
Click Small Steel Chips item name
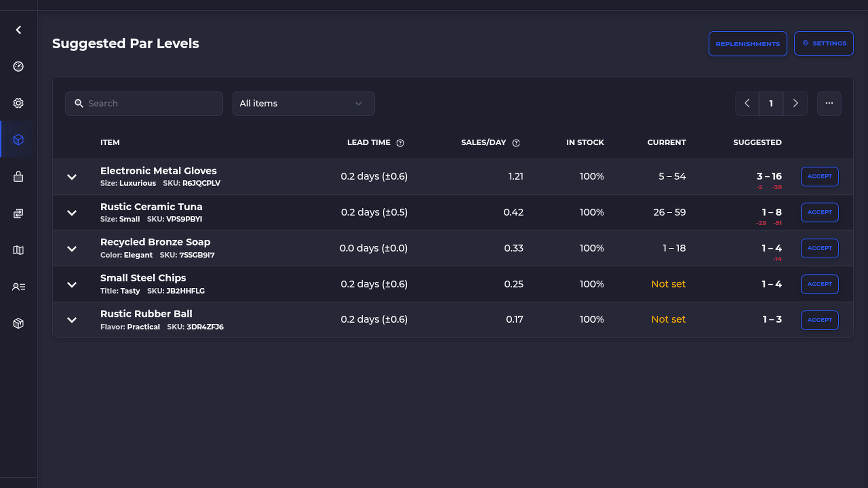pyautogui.click(x=143, y=278)
